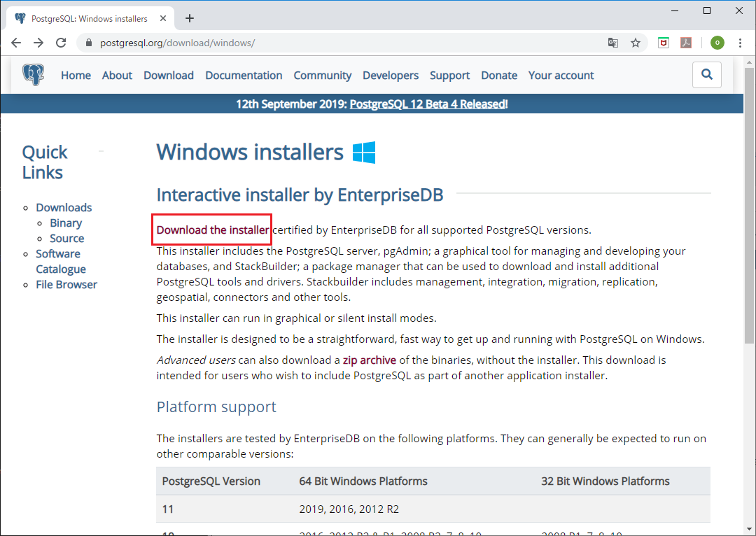
Task: Open the Documentation nav item
Action: [244, 75]
